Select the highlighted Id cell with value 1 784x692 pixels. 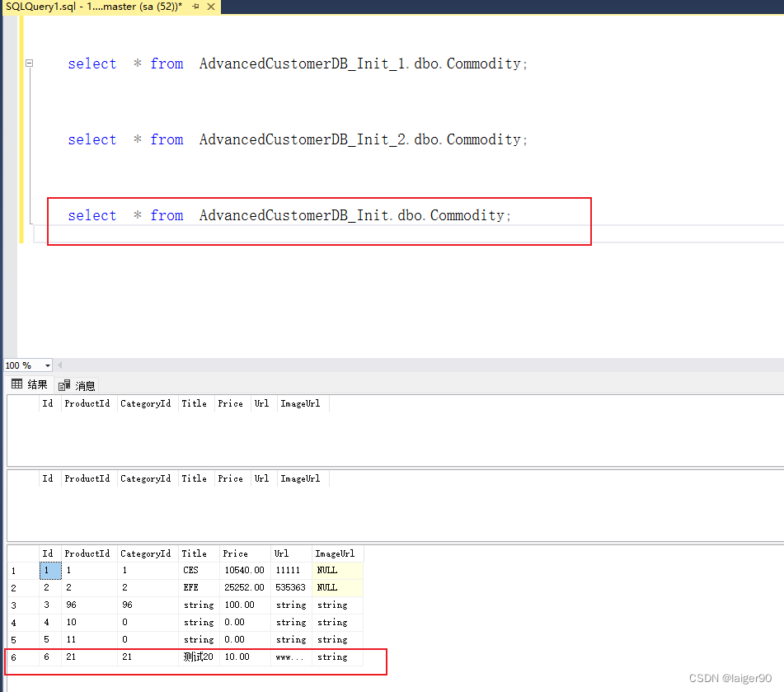coord(48,570)
